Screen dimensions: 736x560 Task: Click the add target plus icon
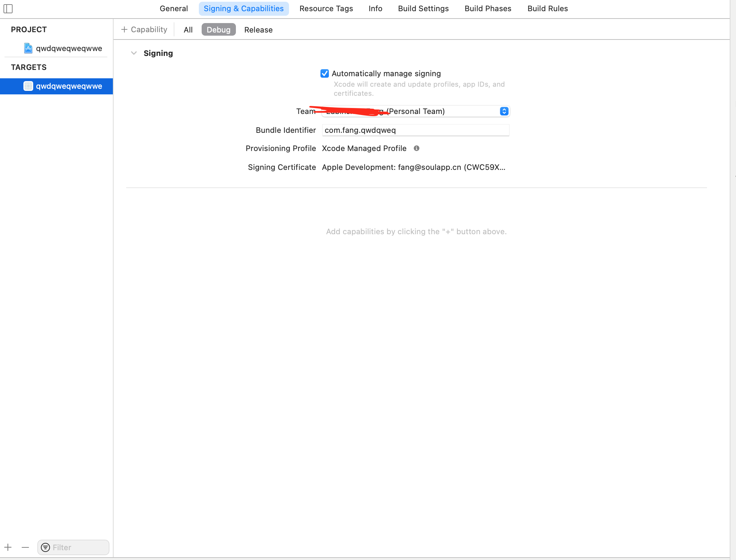click(8, 547)
